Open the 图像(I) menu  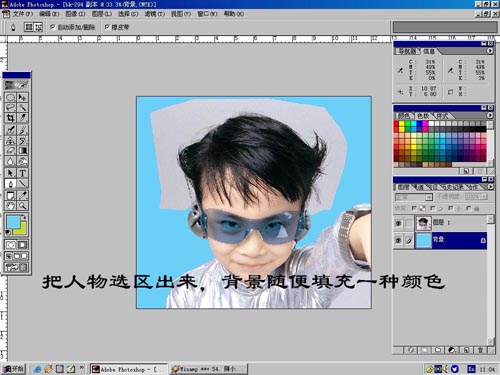(x=75, y=14)
